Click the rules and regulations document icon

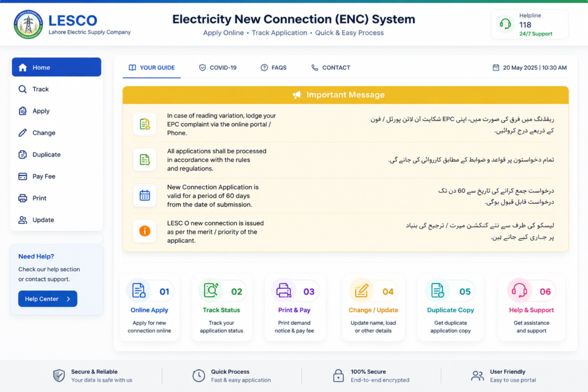pyautogui.click(x=145, y=160)
